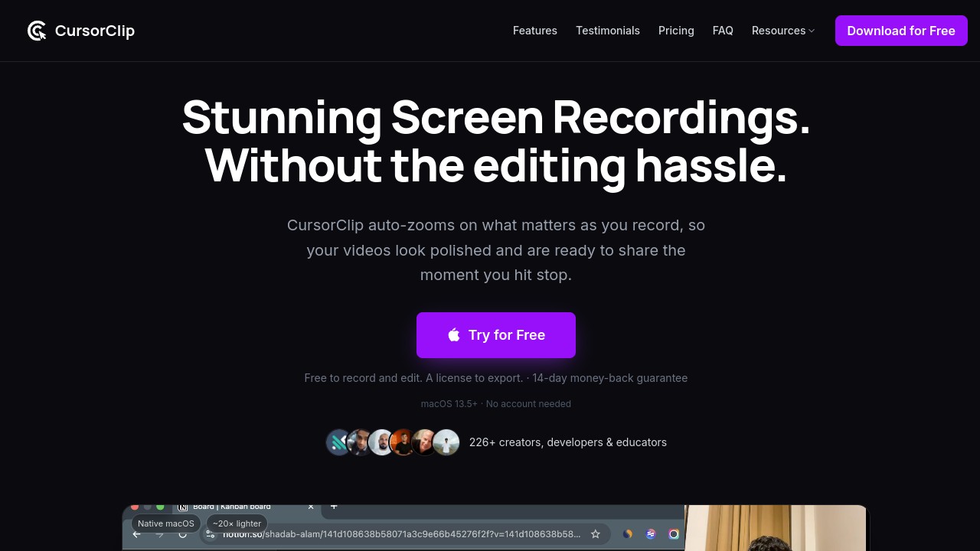Open the CursorClip home link text
The width and height of the screenshot is (980, 551).
point(95,31)
